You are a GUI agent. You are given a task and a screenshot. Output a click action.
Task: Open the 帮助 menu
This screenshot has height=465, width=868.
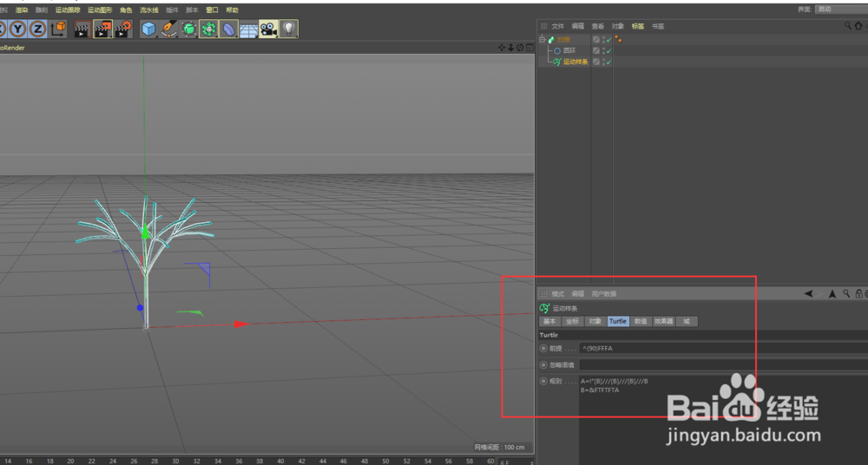tap(232, 10)
